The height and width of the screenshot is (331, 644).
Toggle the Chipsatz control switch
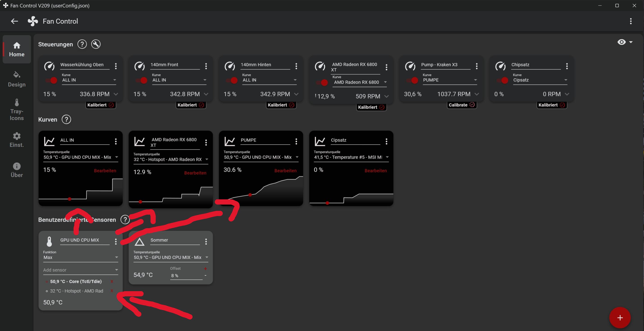[x=503, y=80]
